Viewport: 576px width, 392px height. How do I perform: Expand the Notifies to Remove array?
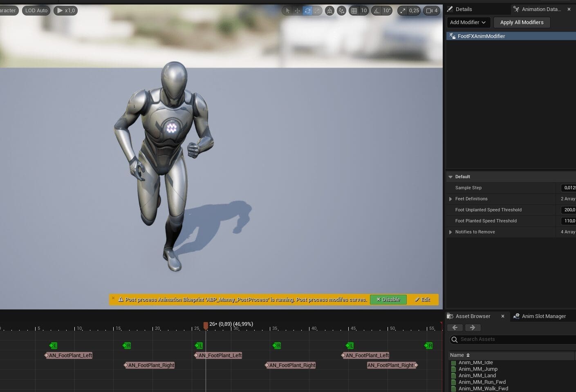pyautogui.click(x=450, y=232)
